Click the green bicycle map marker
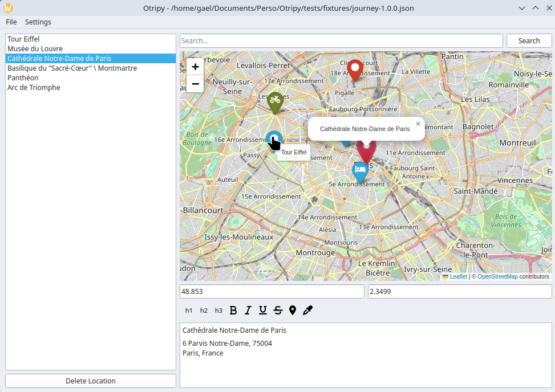This screenshot has height=392, width=555. (x=275, y=102)
